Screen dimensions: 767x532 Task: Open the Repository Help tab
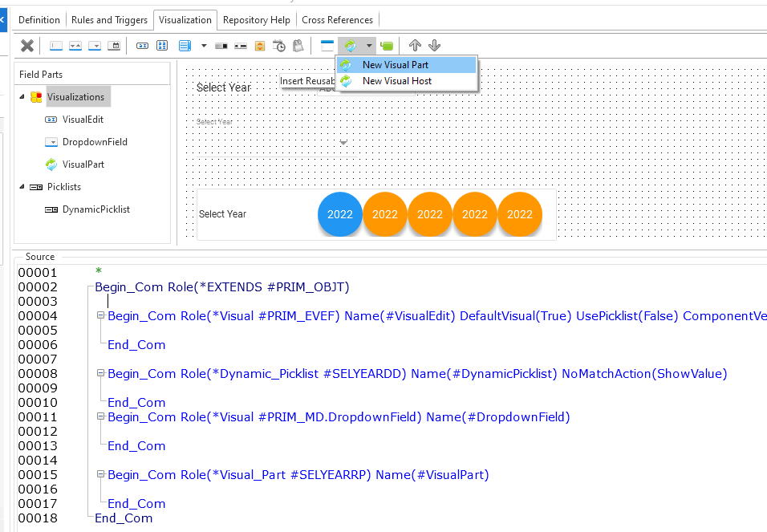[x=257, y=20]
